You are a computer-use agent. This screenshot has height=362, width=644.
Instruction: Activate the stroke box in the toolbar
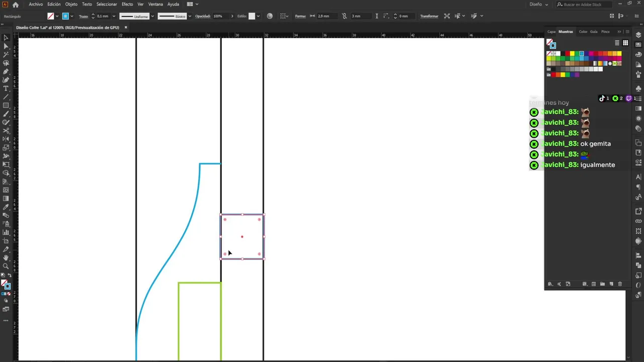(x=8, y=286)
